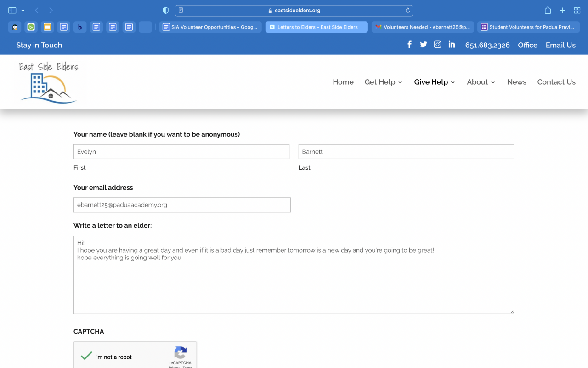
Task: Click the Stay in Touch text
Action: click(x=39, y=45)
